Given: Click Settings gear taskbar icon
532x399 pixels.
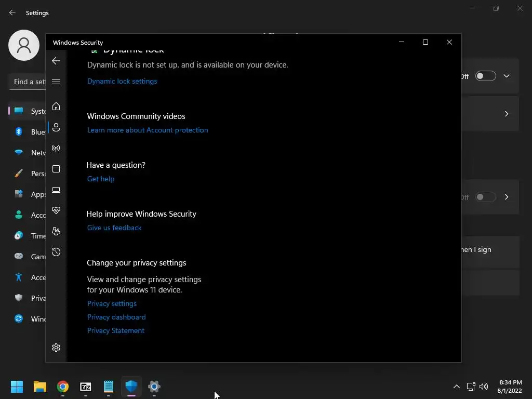Looking at the screenshot, I should [154, 387].
